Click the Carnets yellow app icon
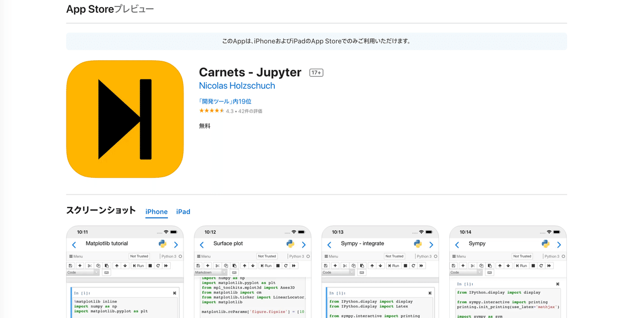The image size is (644, 318). [125, 119]
